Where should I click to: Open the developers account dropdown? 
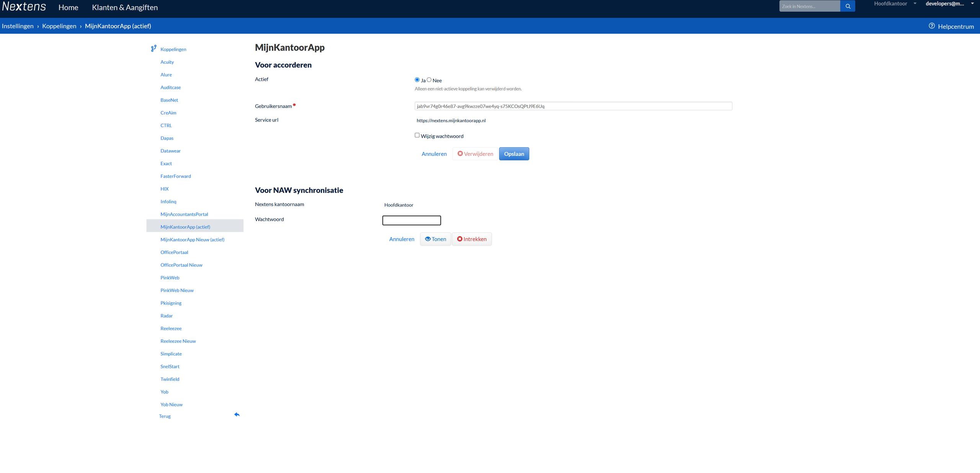coord(949,4)
